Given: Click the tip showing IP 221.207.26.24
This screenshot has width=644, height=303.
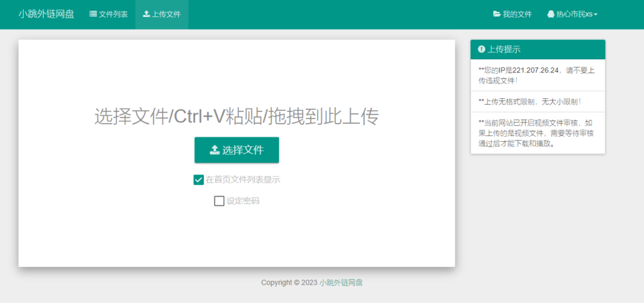Looking at the screenshot, I should click(537, 75).
